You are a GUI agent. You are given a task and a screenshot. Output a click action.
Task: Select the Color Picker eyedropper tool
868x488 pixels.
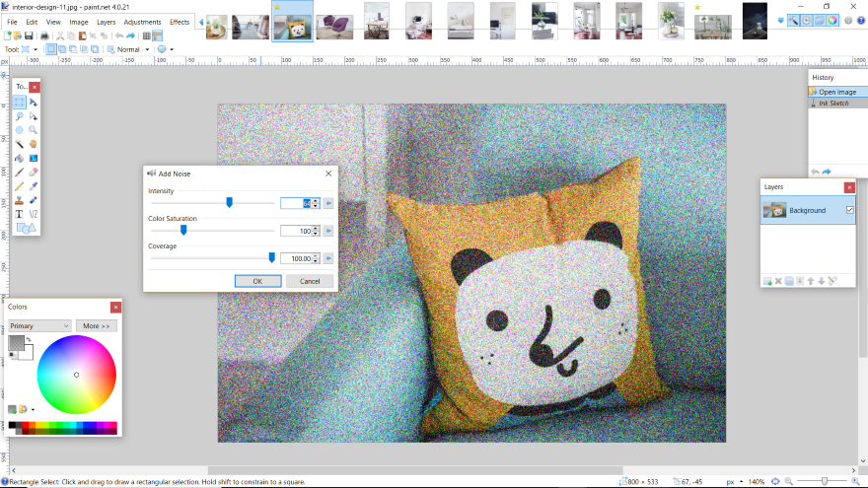tap(33, 185)
